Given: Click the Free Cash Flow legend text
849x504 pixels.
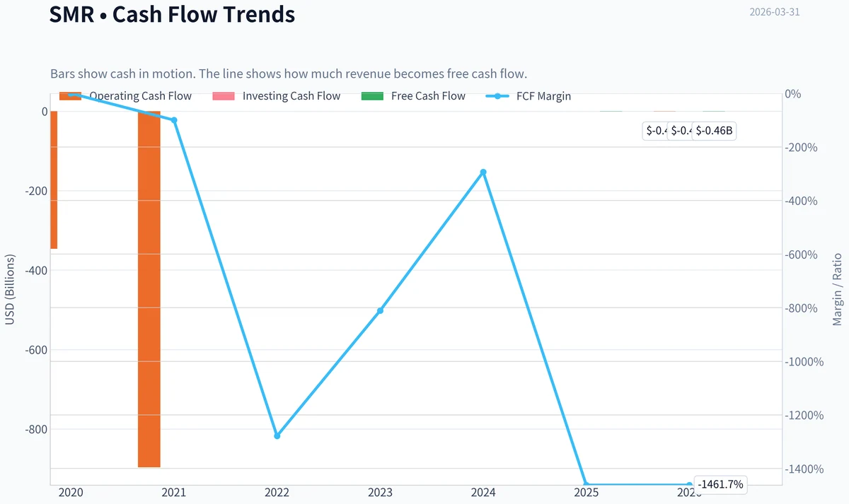Looking at the screenshot, I should tap(428, 96).
